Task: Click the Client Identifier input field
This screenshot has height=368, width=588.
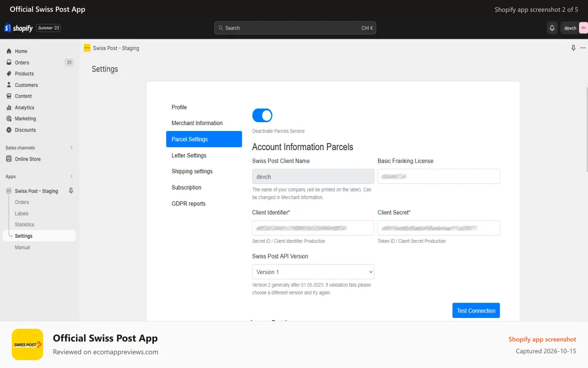Action: click(313, 228)
